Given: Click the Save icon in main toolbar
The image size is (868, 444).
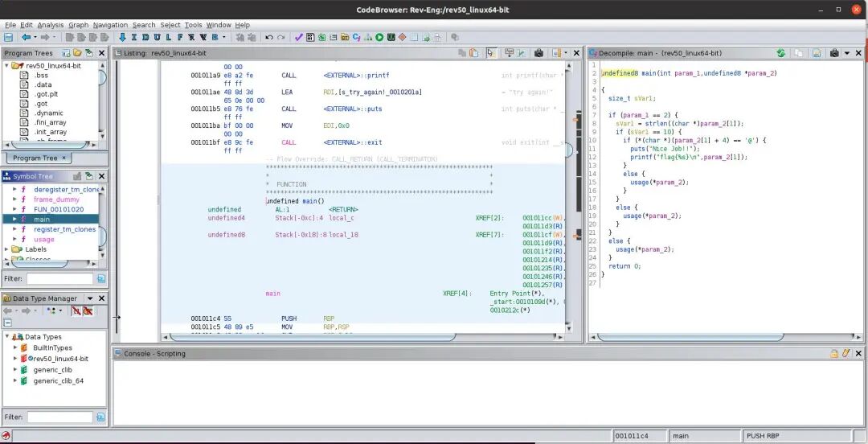Looking at the screenshot, I should tap(8, 37).
